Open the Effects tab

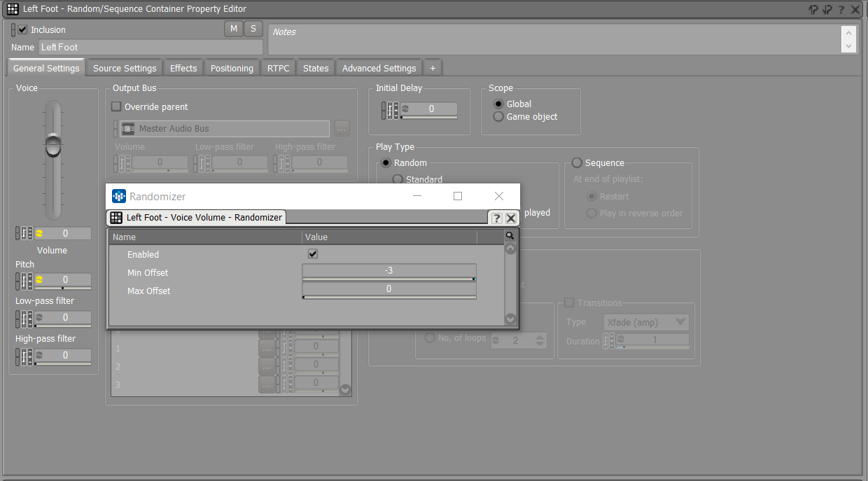pyautogui.click(x=183, y=68)
